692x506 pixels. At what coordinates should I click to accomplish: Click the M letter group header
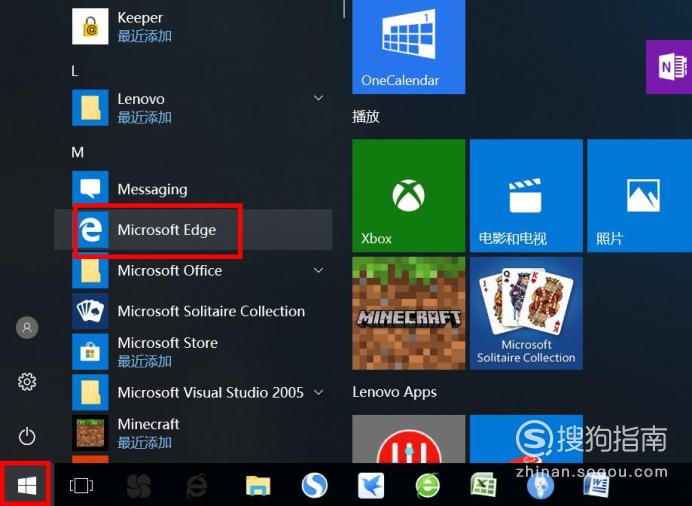point(77,153)
